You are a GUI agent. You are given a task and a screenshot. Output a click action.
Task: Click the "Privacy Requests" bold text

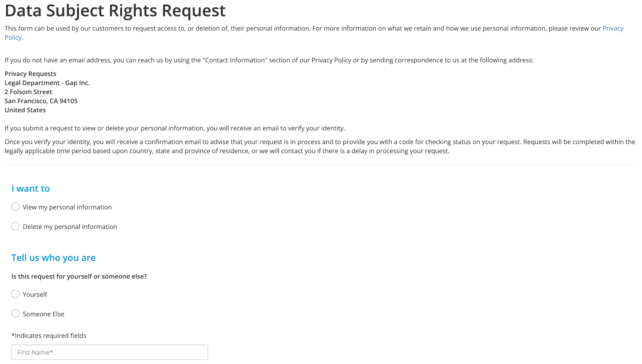pyautogui.click(x=30, y=73)
